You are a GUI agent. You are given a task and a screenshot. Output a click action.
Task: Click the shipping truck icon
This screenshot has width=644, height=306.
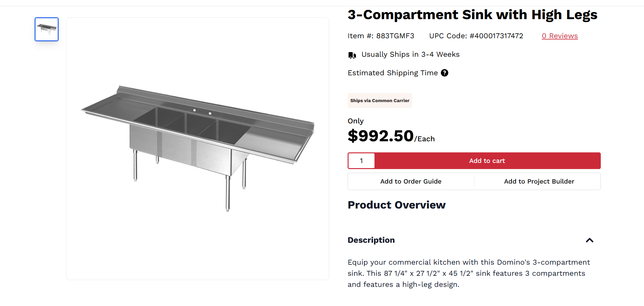tap(352, 55)
